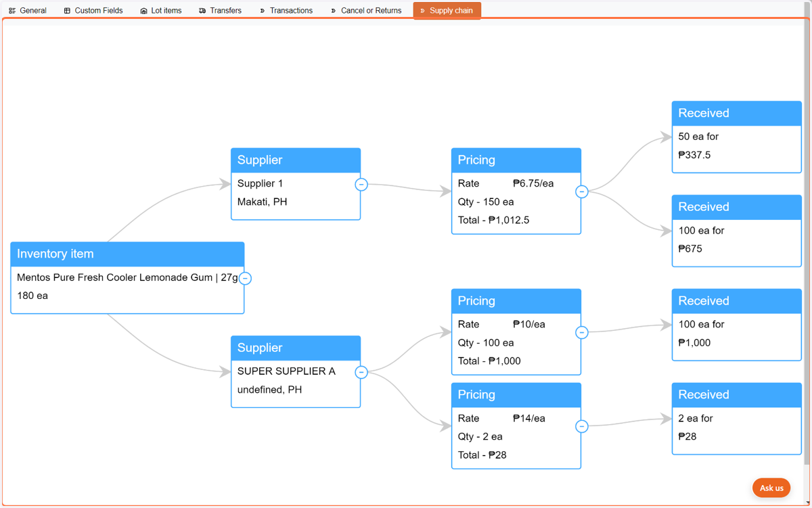Click the undefined, PH location text
812x508 pixels.
(x=270, y=390)
